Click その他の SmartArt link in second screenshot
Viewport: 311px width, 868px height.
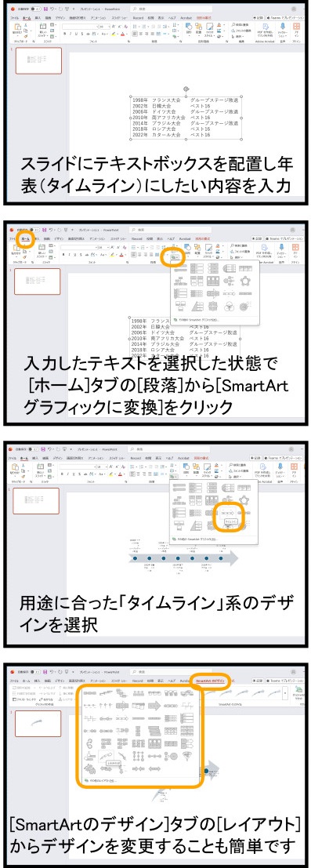click(x=197, y=320)
